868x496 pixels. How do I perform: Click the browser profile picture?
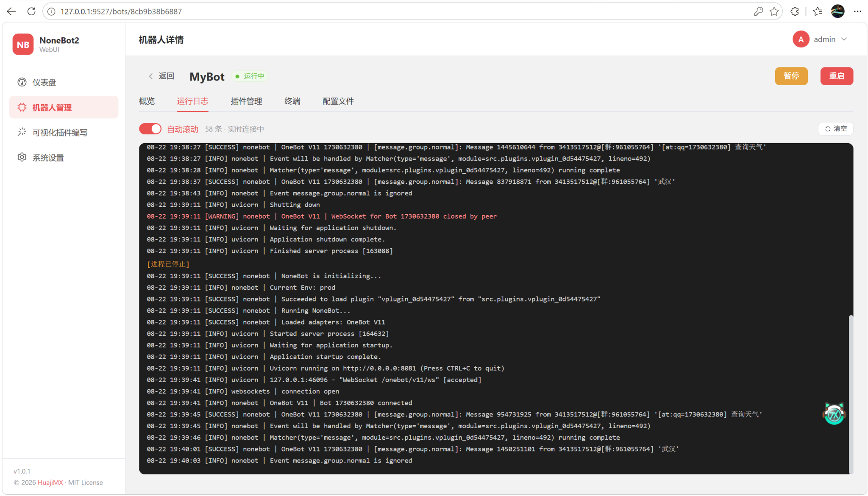coord(837,11)
